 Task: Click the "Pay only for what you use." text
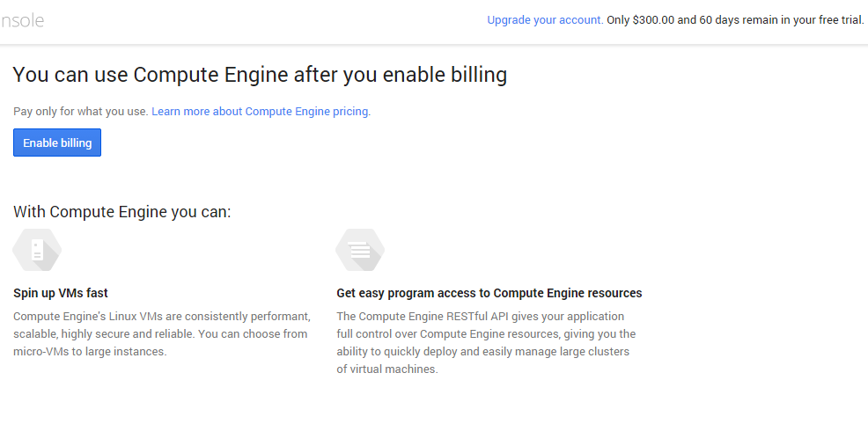click(80, 112)
